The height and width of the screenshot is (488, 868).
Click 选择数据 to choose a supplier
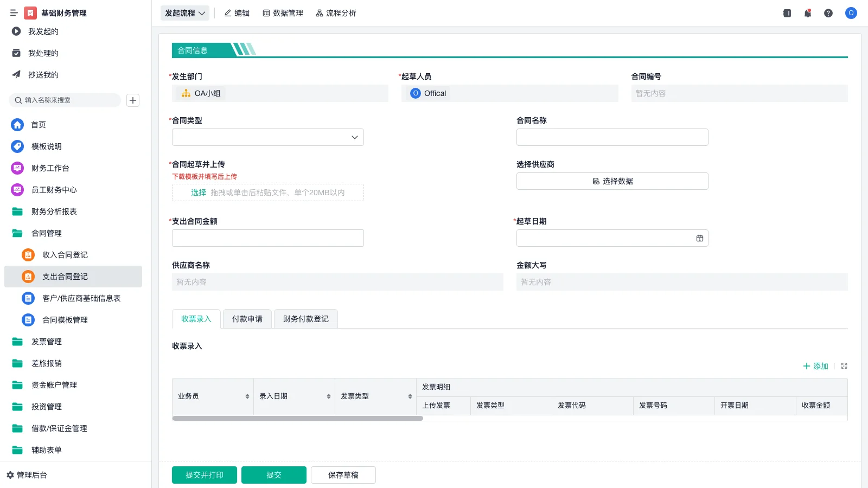(x=612, y=181)
